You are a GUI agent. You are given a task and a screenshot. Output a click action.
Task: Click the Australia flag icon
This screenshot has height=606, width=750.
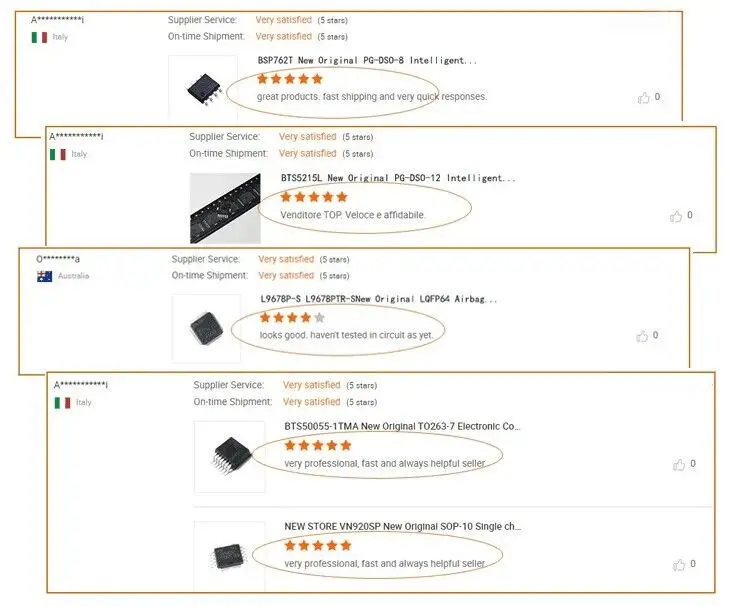[44, 276]
